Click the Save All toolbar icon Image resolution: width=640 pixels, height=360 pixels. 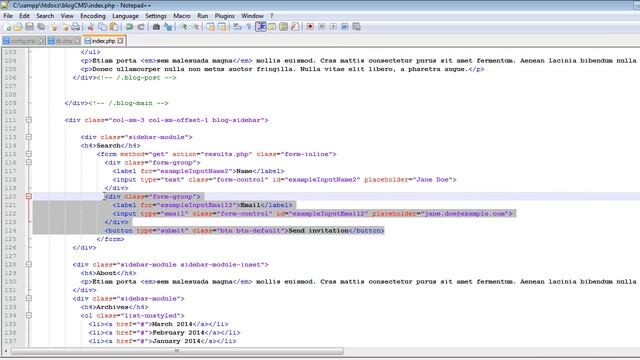(x=41, y=27)
